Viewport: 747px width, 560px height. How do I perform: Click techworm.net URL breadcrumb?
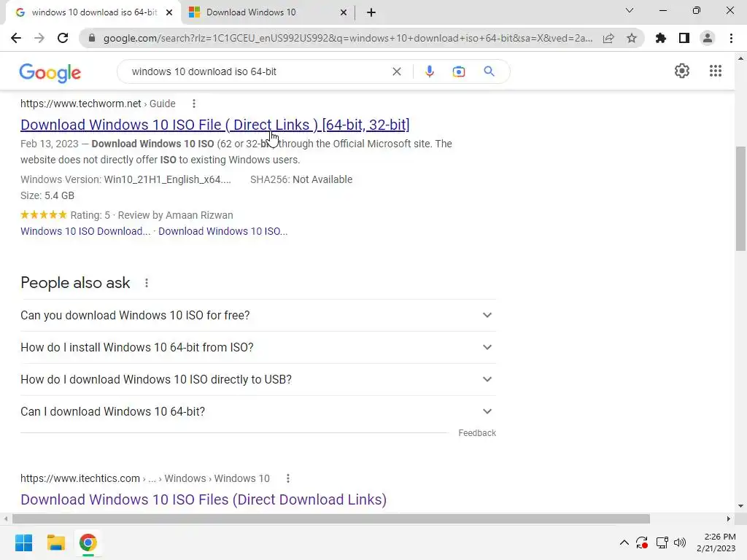point(98,104)
